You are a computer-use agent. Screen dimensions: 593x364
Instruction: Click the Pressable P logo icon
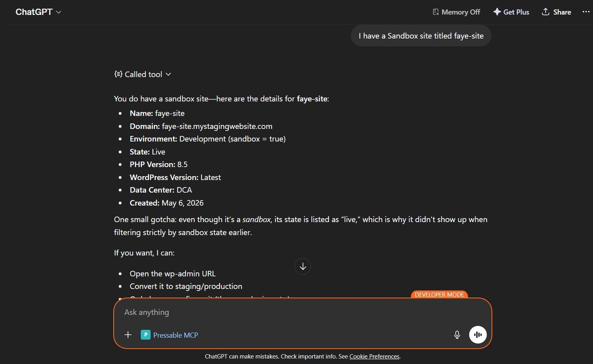[x=145, y=335]
